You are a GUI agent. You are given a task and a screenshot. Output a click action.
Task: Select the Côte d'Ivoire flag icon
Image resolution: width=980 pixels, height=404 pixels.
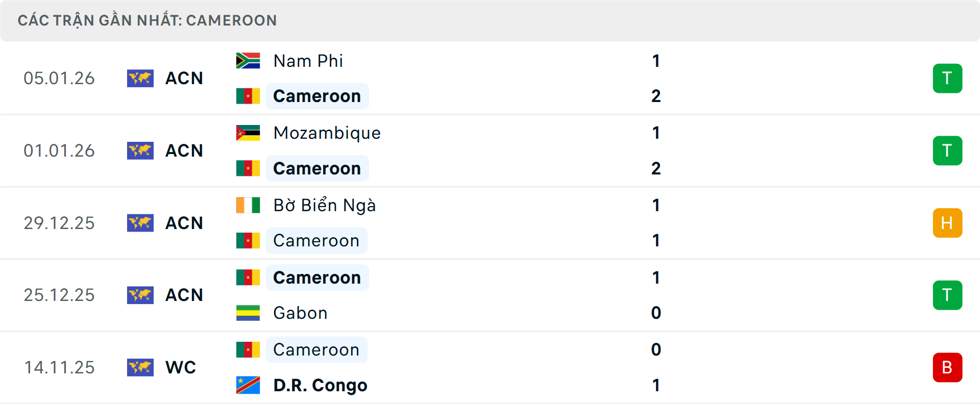247,205
